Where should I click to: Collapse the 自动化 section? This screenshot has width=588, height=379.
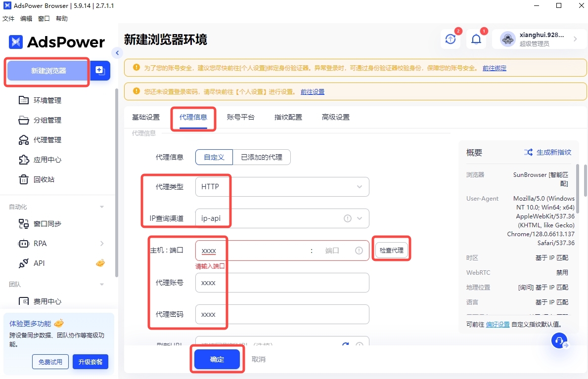coord(101,207)
